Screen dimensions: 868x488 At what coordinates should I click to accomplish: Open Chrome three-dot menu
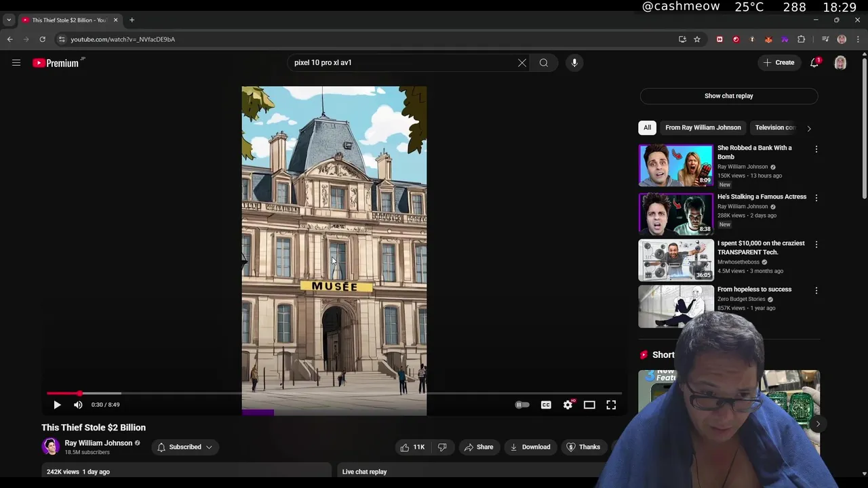(x=858, y=39)
